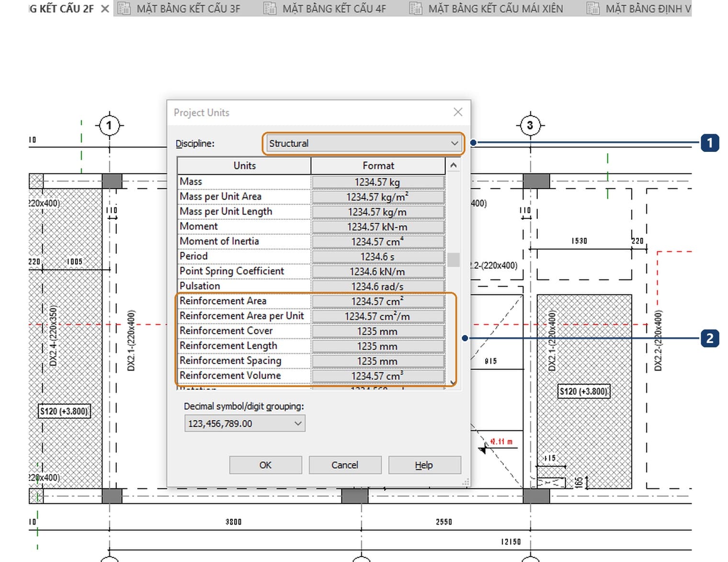Select the right S120 (+3.800) slab tag
Viewport: 728px width, 562px height.
[584, 391]
